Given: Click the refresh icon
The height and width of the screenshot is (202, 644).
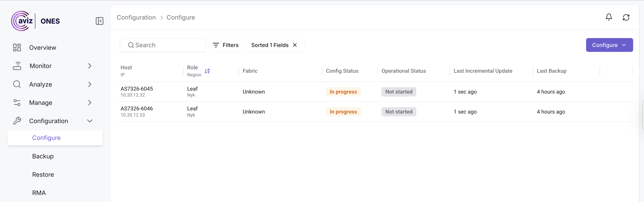Looking at the screenshot, I should tap(626, 17).
